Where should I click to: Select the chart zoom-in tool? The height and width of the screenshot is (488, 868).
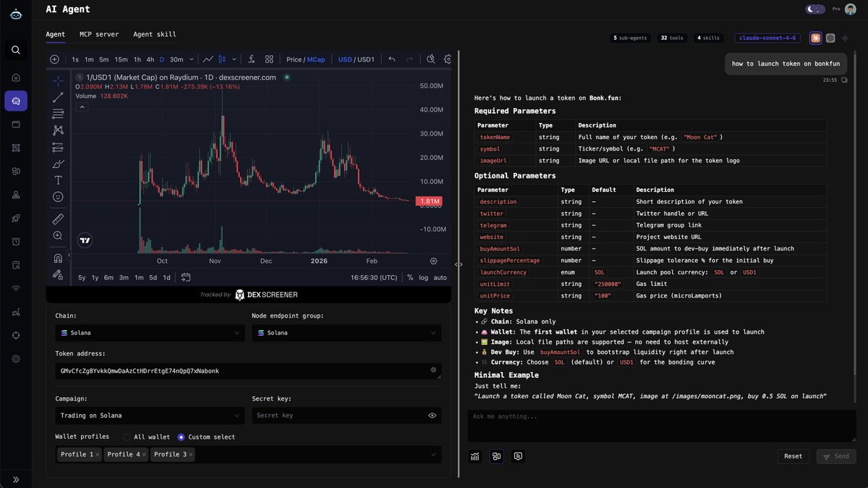point(58,235)
